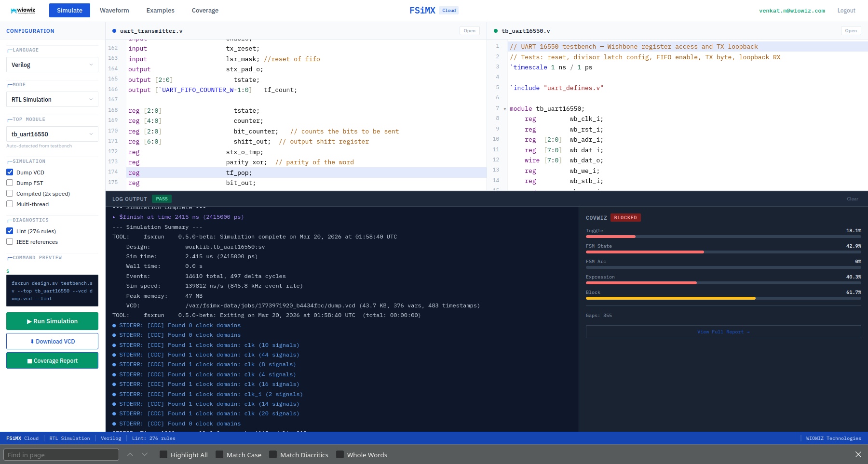Image resolution: width=868 pixels, height=464 pixels.
Task: Click Open for uart_transmitter.v file
Action: pyautogui.click(x=470, y=31)
